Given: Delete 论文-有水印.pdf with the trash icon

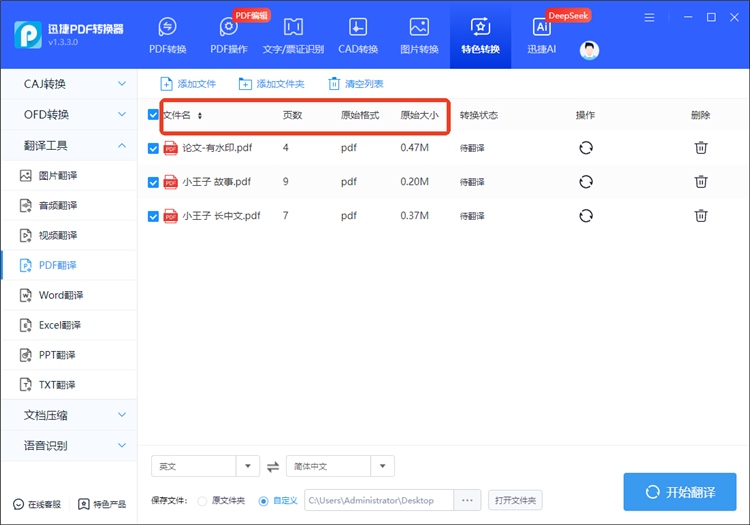Looking at the screenshot, I should (701, 147).
